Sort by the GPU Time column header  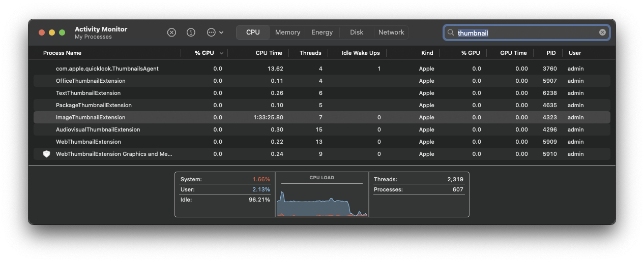[513, 53]
